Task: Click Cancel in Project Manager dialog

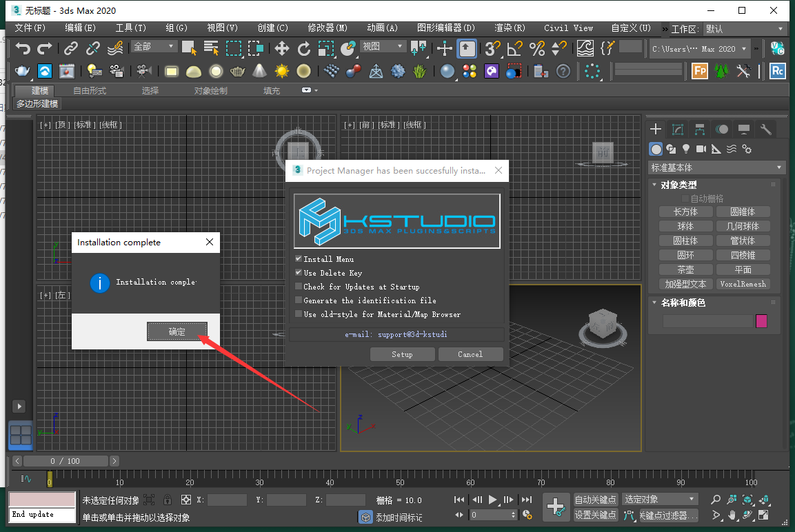Action: pyautogui.click(x=470, y=354)
